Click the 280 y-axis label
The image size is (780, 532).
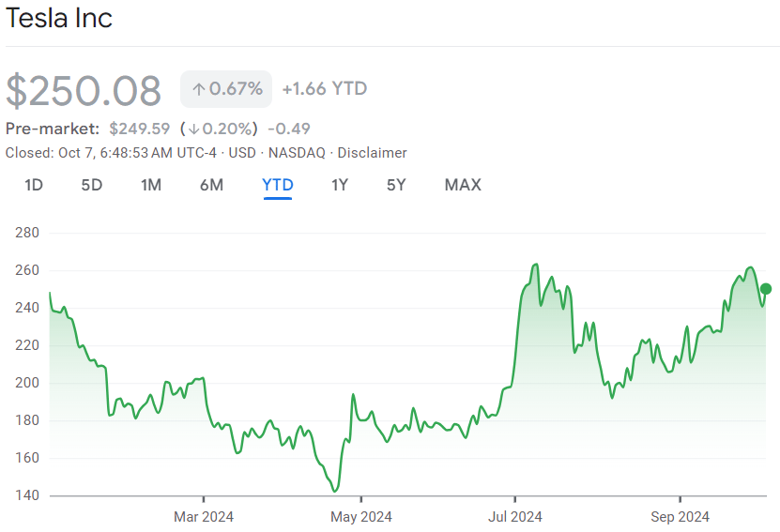point(27,233)
